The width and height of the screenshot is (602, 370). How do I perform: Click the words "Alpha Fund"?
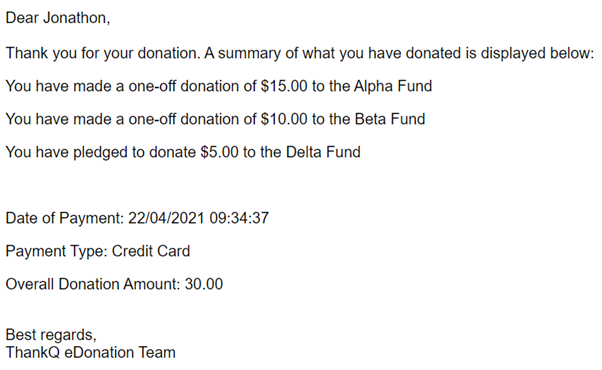(x=393, y=86)
